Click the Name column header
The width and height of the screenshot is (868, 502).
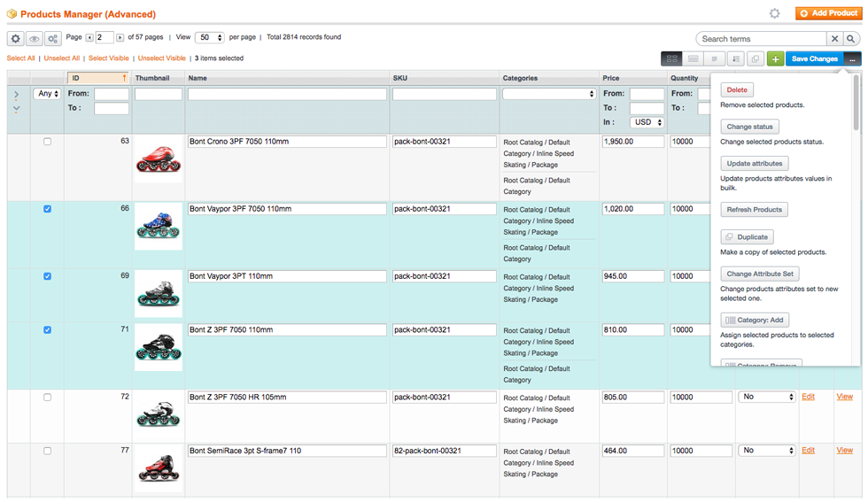pyautogui.click(x=287, y=78)
